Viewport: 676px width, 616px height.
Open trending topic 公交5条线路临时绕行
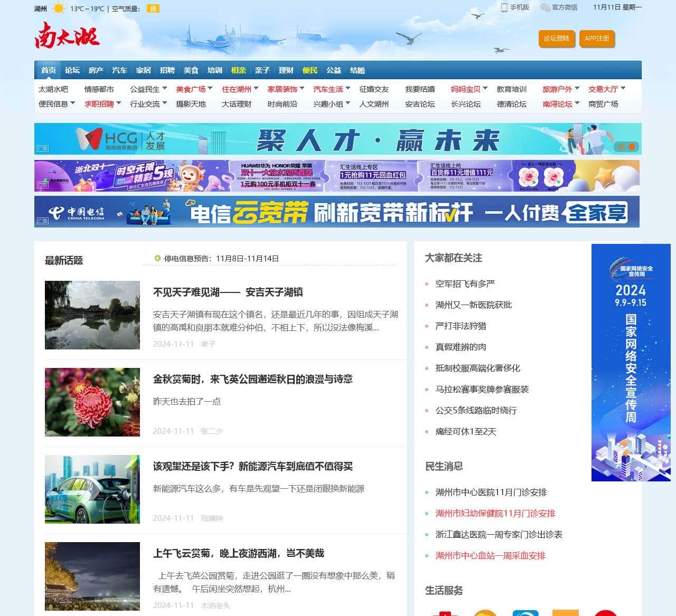[x=476, y=410]
